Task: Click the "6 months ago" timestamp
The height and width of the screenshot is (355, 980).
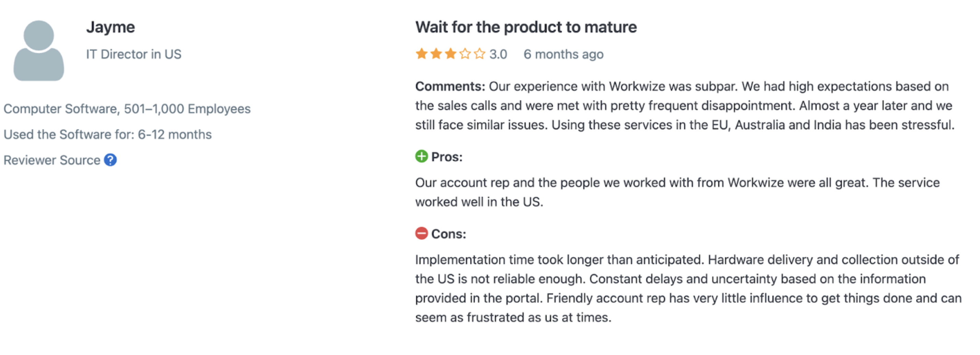Action: click(x=563, y=54)
